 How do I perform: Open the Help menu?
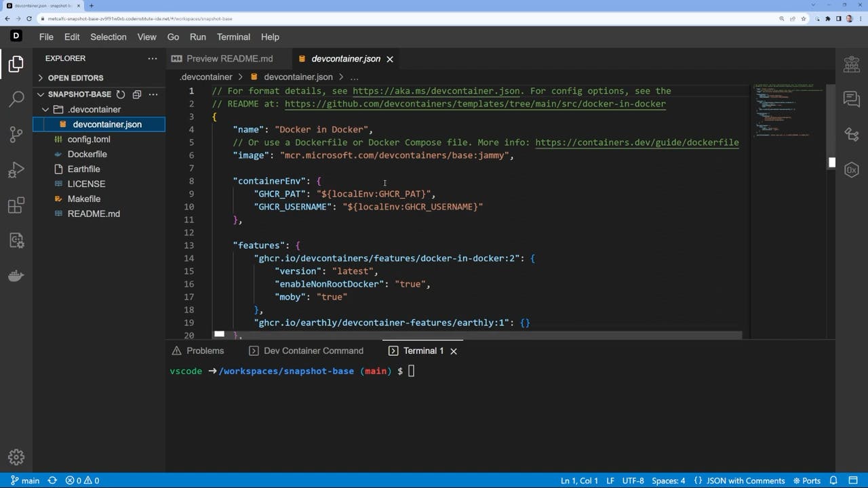pyautogui.click(x=270, y=37)
